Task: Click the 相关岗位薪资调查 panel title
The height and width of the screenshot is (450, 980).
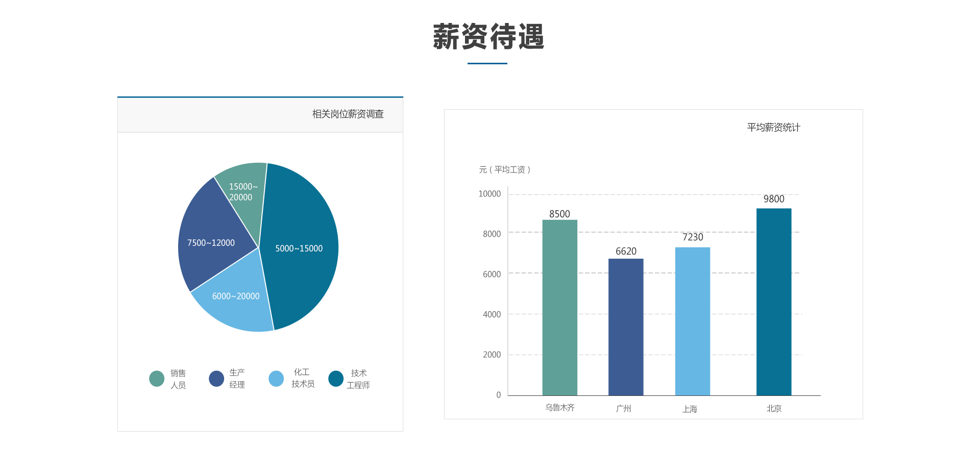Action: pyautogui.click(x=348, y=114)
